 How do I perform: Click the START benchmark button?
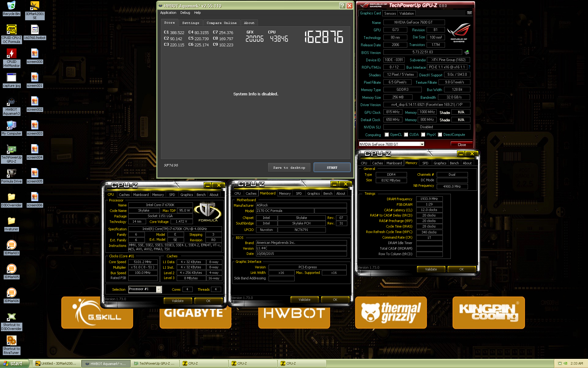(x=332, y=167)
